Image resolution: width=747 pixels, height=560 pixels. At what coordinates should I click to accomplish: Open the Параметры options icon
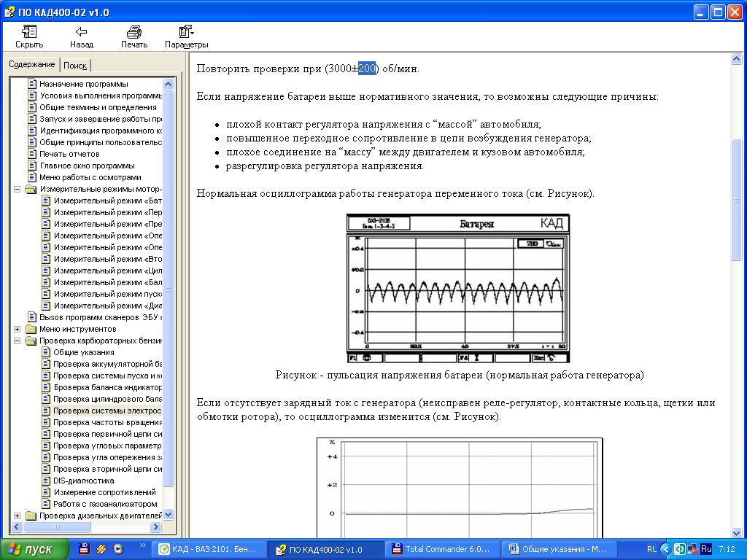click(x=186, y=32)
